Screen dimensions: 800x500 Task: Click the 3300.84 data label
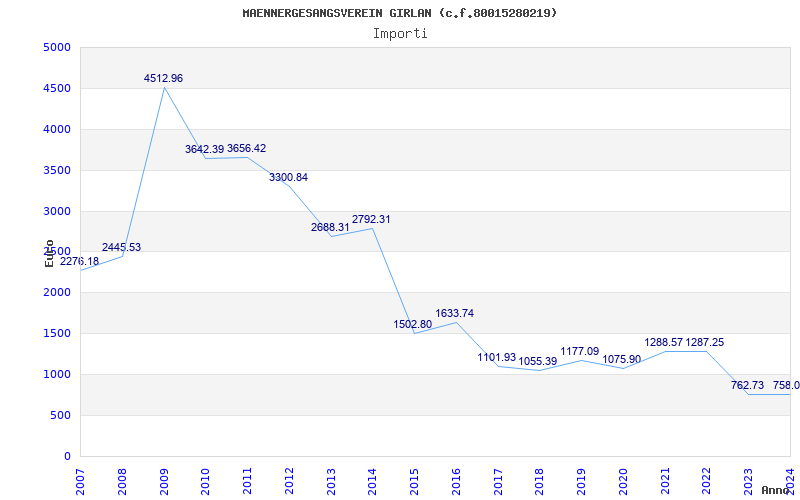[288, 178]
